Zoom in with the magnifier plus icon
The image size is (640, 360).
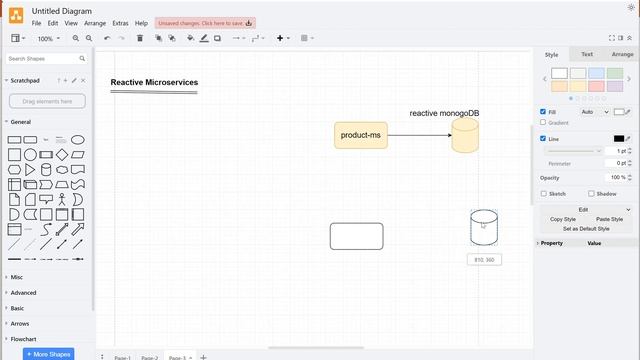click(x=76, y=38)
